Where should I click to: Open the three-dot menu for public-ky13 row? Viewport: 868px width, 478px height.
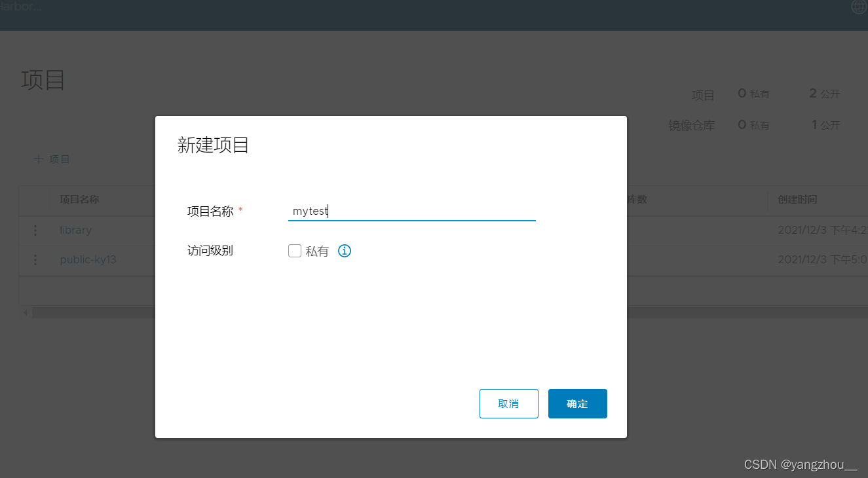pos(35,259)
